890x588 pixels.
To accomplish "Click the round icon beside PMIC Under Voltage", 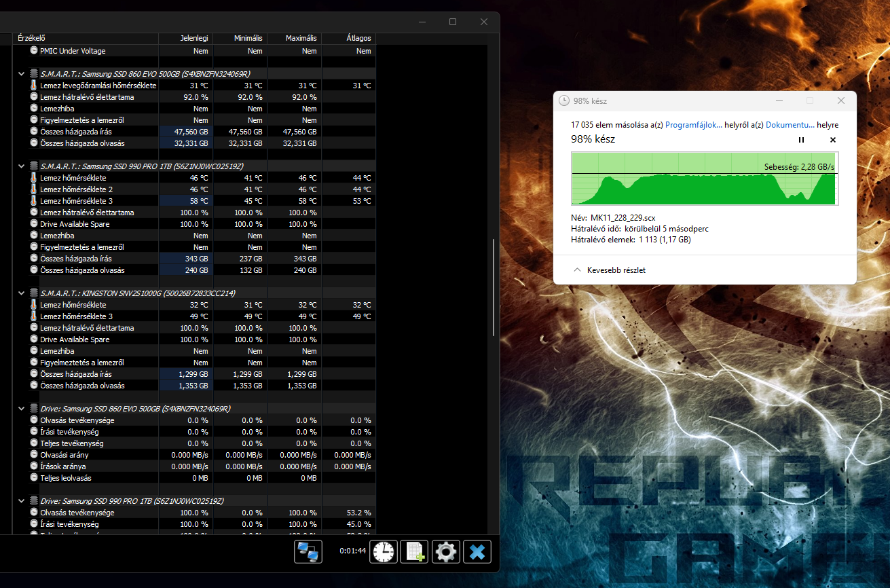I will (35, 51).
